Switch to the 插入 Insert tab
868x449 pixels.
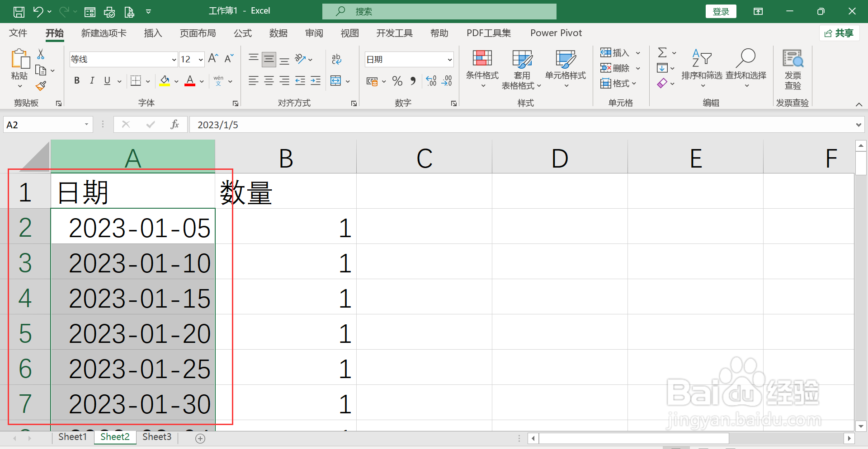point(153,33)
